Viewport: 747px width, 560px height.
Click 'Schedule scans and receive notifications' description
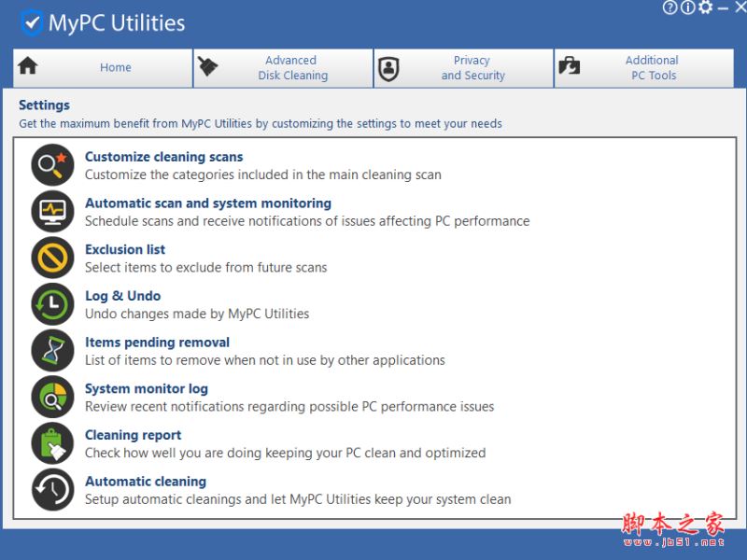click(307, 221)
